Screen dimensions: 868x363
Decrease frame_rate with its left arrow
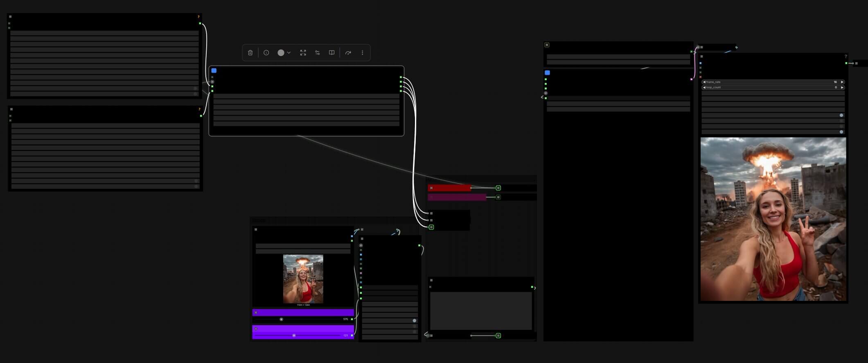[x=704, y=82]
